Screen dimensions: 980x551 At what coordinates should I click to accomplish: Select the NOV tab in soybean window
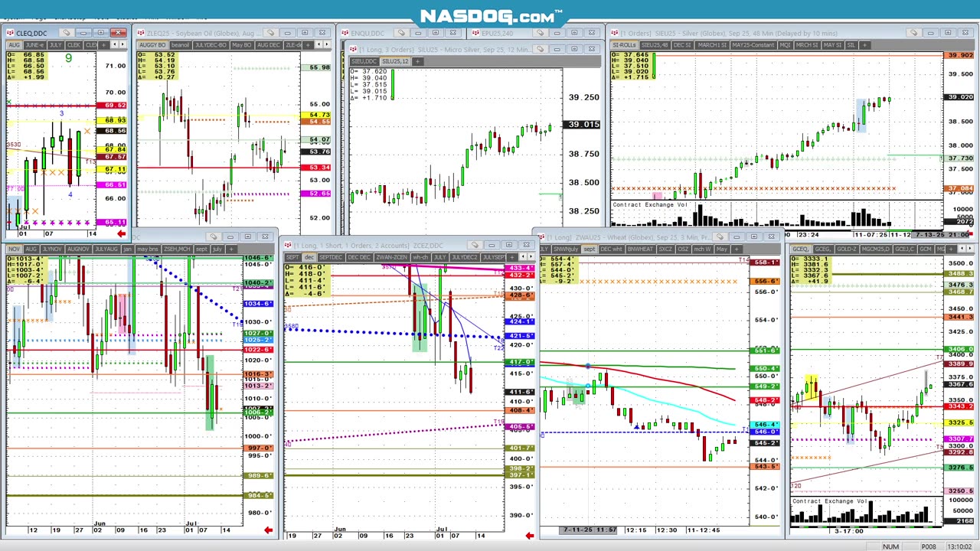click(x=14, y=249)
